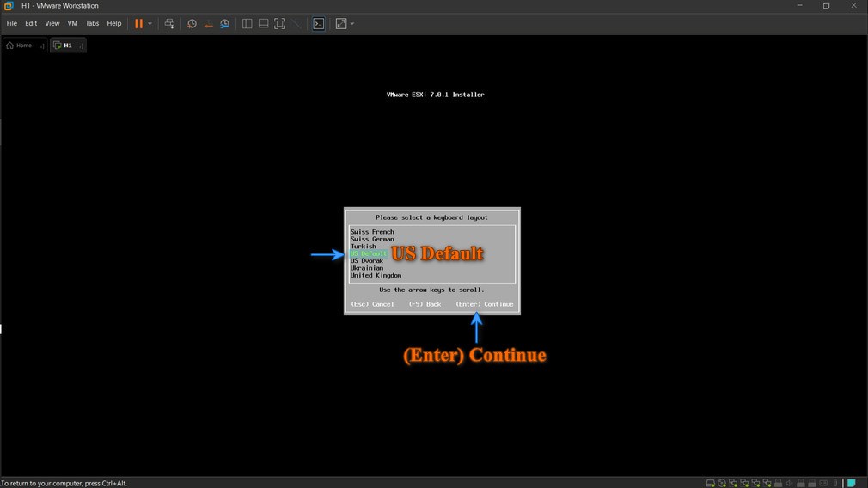The height and width of the screenshot is (488, 868).
Task: Click the 'To return to your computer' status message
Action: (x=64, y=483)
